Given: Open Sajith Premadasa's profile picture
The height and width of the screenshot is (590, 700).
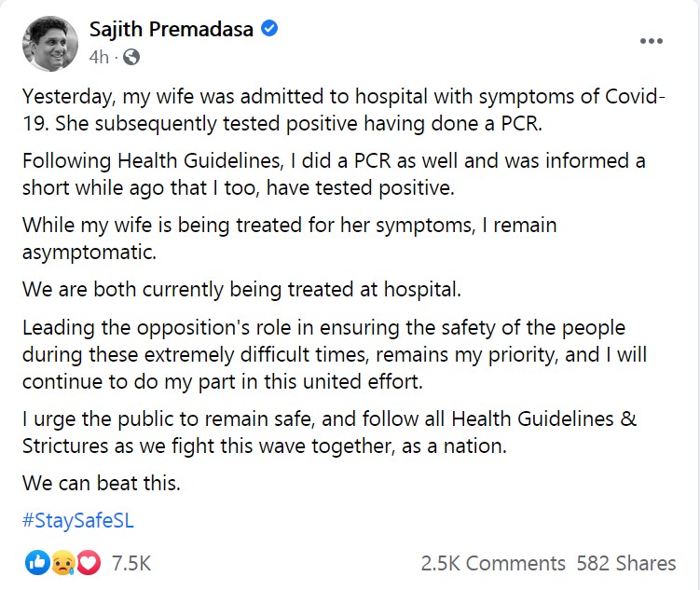Looking at the screenshot, I should [50, 44].
